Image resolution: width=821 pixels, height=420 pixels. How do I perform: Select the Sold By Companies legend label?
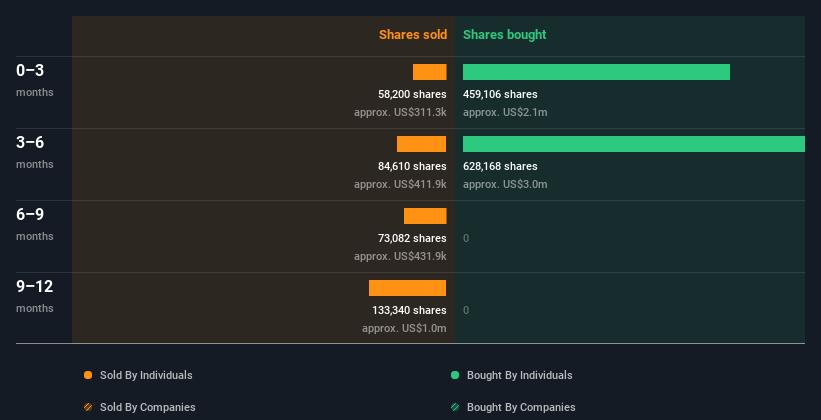click(148, 407)
